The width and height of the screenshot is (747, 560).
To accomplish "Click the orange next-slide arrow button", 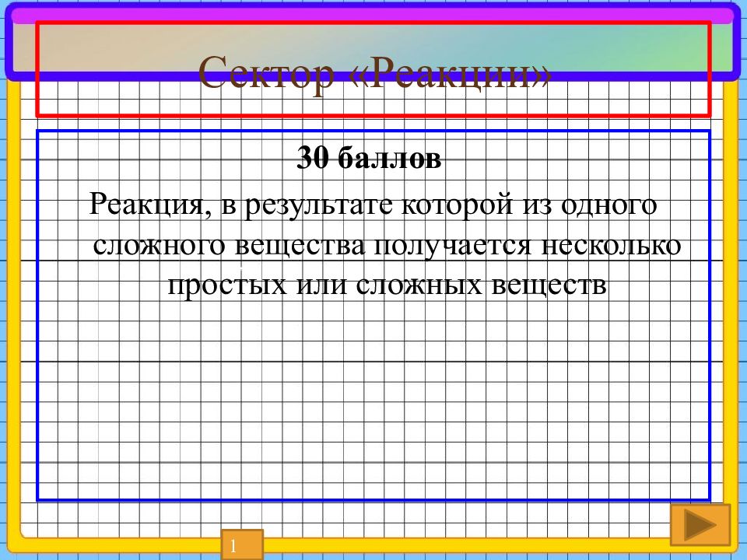I will 700,525.
